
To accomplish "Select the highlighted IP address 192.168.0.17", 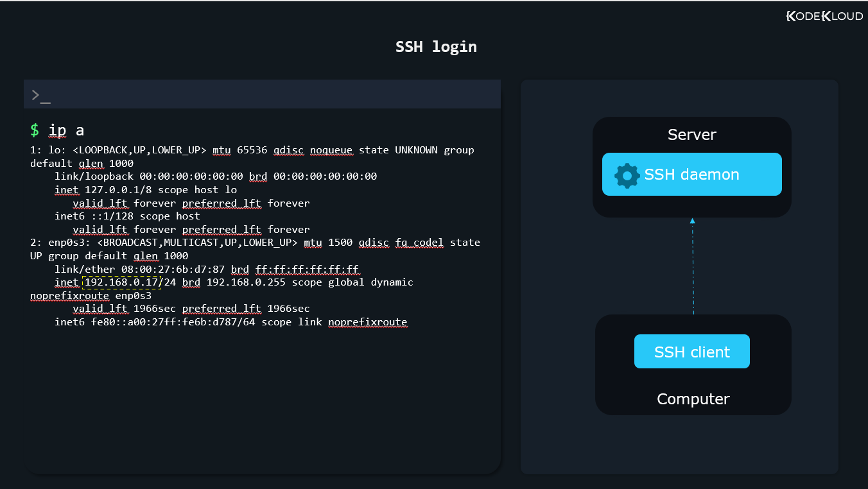I will 121,282.
